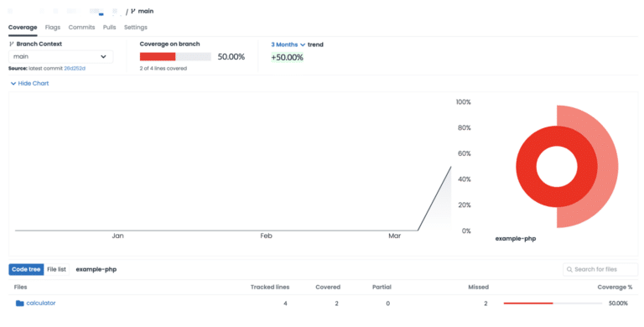Open latest commit 26d252d link
Image resolution: width=644 pixels, height=327 pixels.
coord(75,69)
